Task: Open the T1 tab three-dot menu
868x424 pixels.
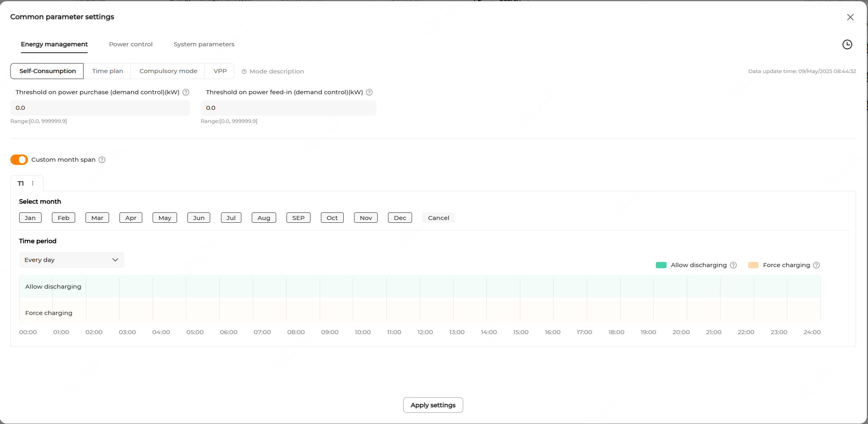Action: click(x=33, y=183)
